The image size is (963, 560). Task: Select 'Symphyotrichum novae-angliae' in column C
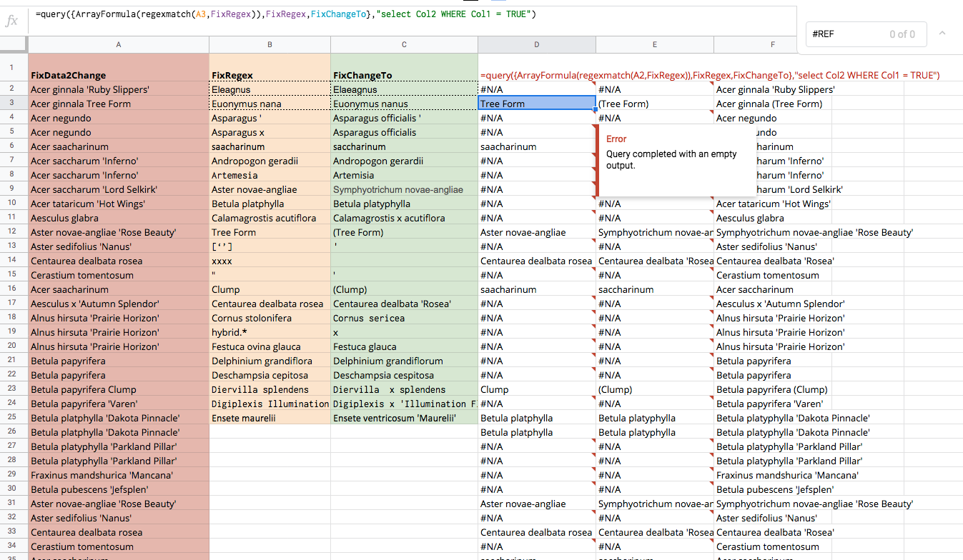point(404,189)
